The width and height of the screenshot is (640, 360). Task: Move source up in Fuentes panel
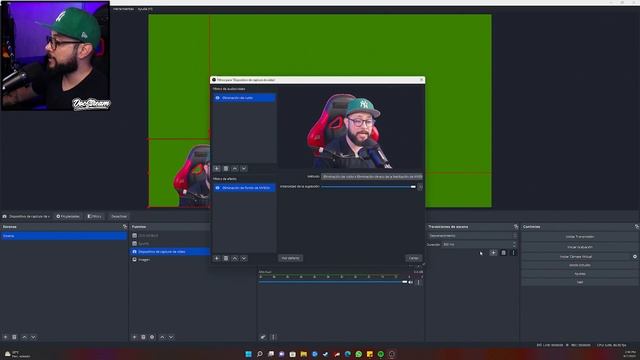point(162,337)
